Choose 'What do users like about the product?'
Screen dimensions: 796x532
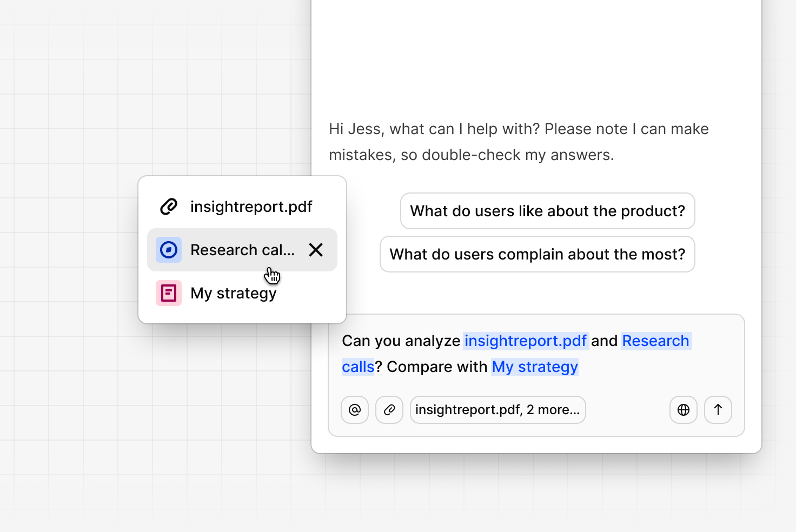click(548, 211)
